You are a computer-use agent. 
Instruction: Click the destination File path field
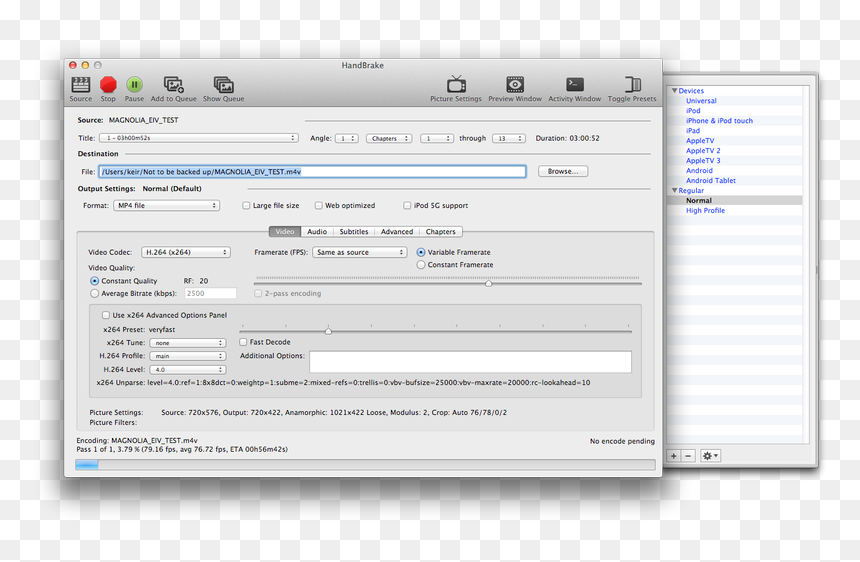click(x=312, y=172)
